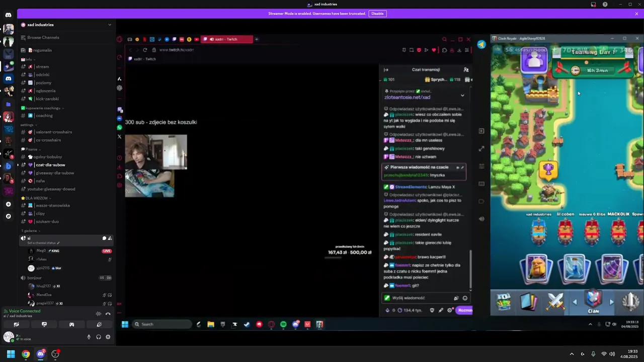Expand the pinned zloteantosie.net/xad message

(462, 95)
